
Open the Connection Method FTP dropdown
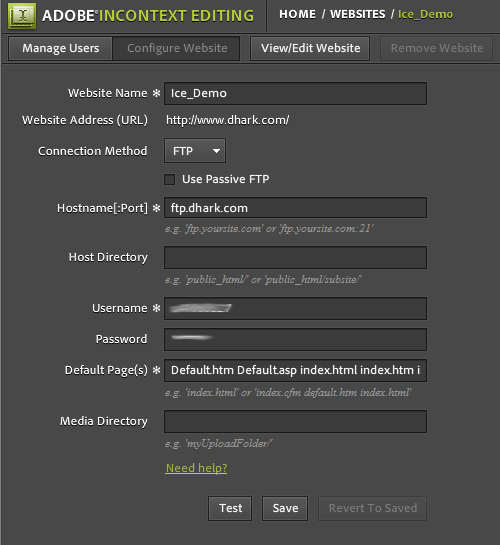coord(195,151)
